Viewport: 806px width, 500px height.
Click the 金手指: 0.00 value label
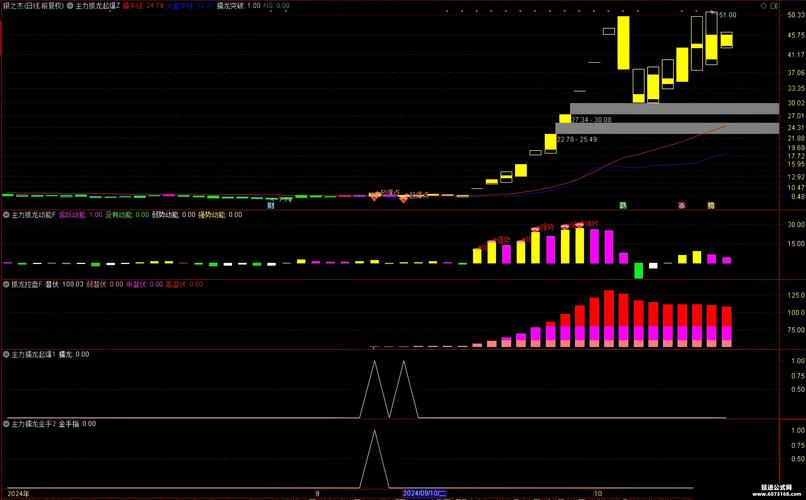click(x=77, y=424)
